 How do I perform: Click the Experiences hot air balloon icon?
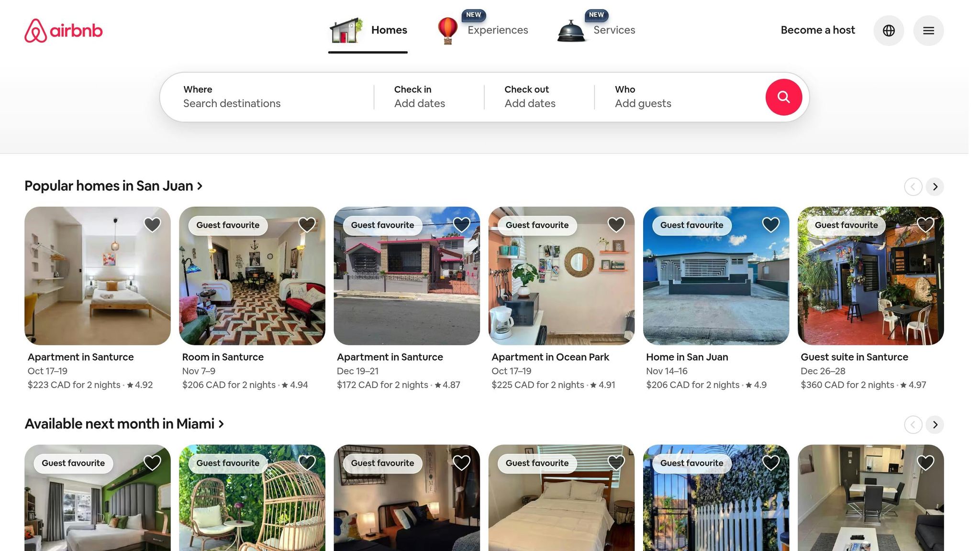click(x=447, y=31)
